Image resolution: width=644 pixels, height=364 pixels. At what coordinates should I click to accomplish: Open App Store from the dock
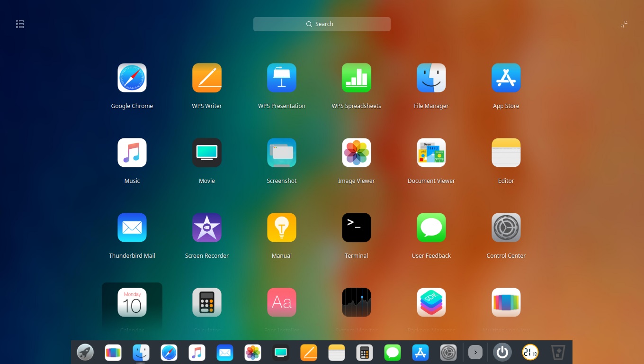(x=420, y=352)
